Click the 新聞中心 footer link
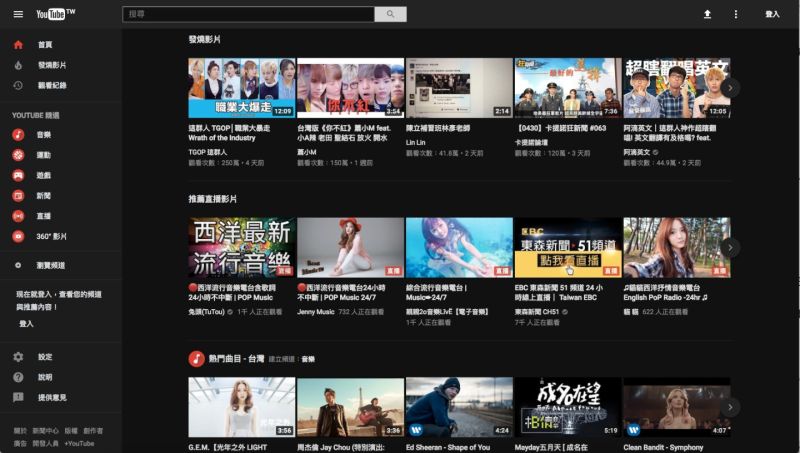This screenshot has height=453, width=800. [45, 431]
